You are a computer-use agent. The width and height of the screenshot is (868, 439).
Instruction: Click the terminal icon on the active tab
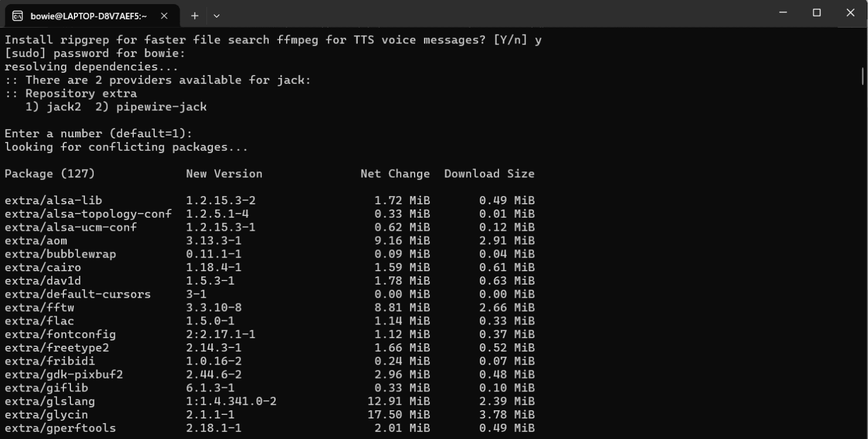click(18, 16)
